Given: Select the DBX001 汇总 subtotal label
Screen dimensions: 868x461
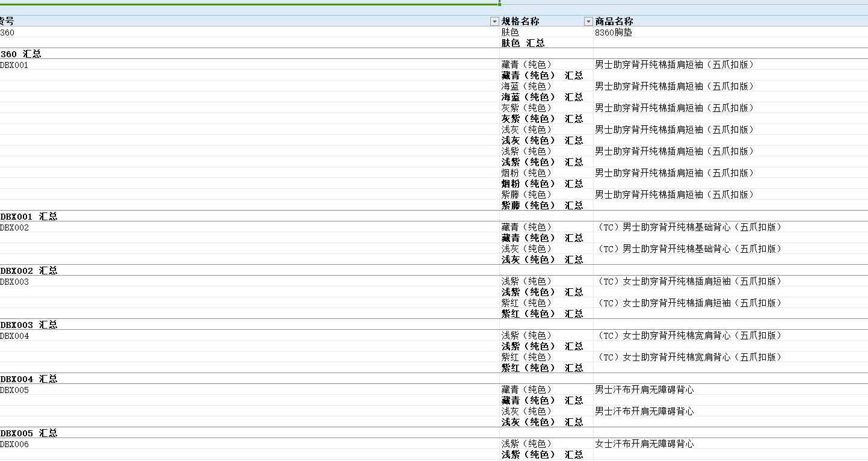Looking at the screenshot, I should (x=29, y=217).
